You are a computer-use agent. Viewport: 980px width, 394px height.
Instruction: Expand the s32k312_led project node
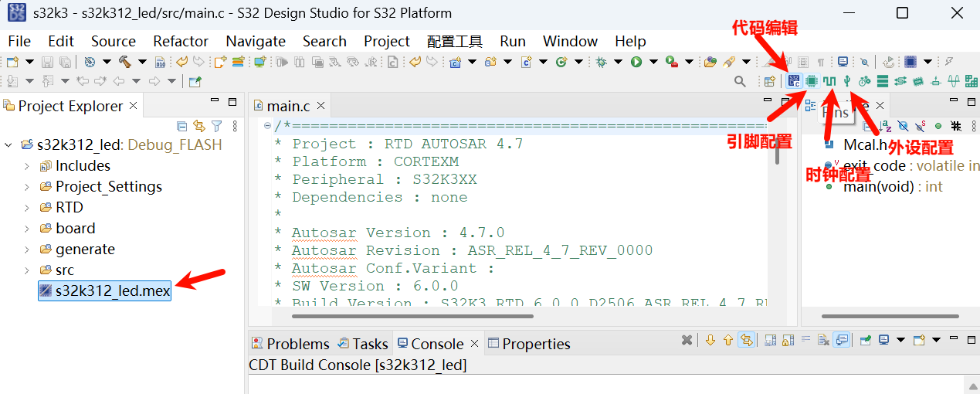[x=8, y=144]
